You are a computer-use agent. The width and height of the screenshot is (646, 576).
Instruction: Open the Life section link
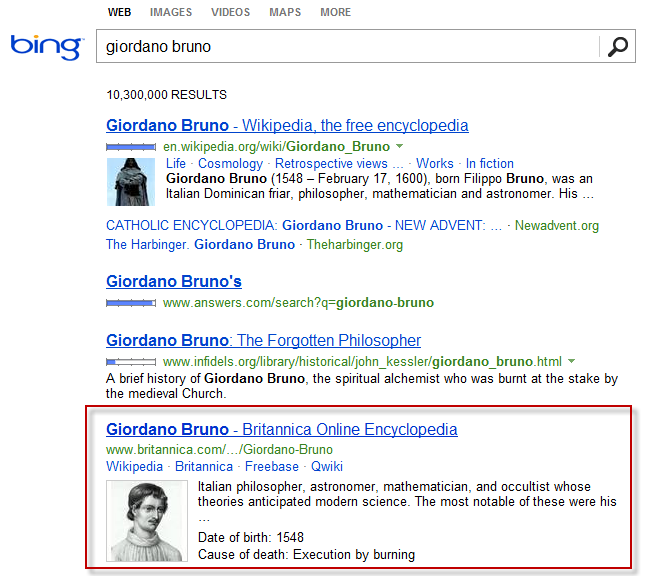tap(176, 164)
